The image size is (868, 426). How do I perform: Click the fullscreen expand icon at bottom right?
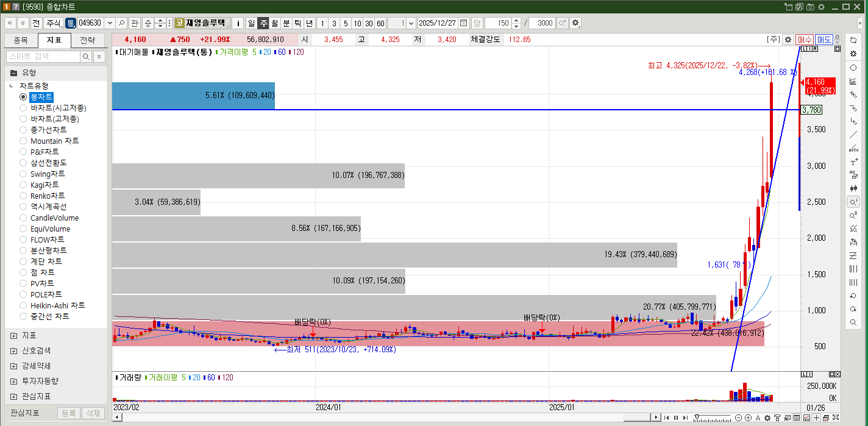pos(836,417)
